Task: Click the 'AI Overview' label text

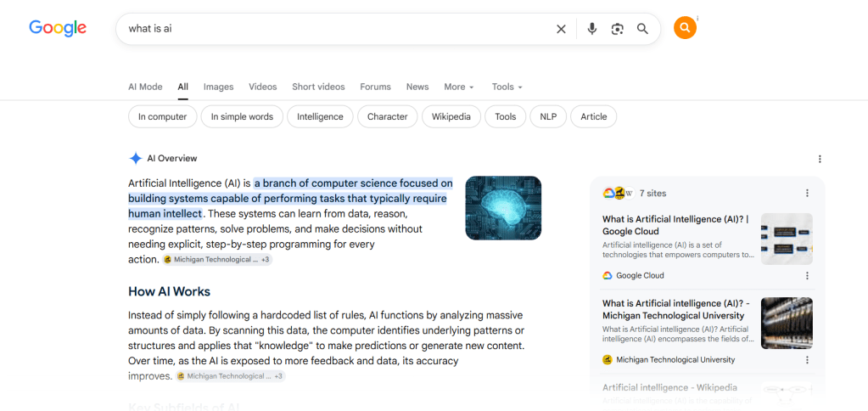Action: (172, 159)
